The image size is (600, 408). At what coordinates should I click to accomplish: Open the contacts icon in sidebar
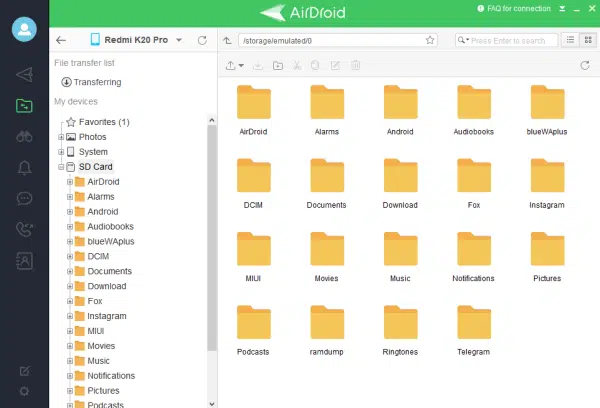24,261
